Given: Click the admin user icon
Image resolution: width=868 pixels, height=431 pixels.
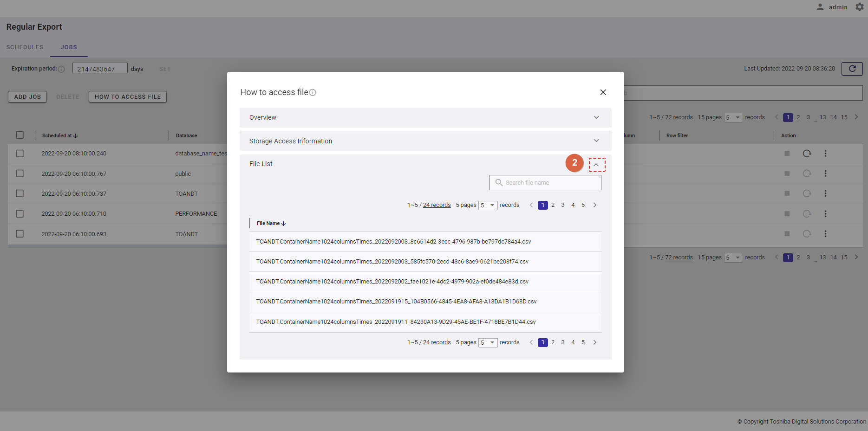Looking at the screenshot, I should [x=820, y=7].
